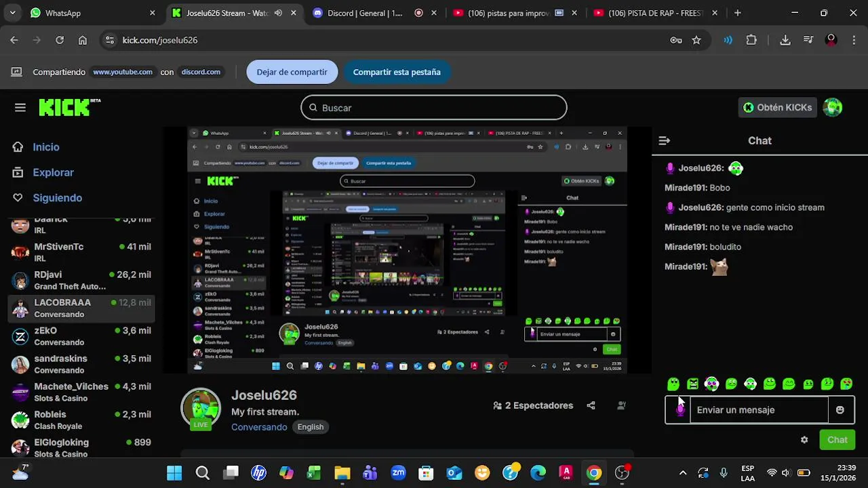Open the Chrome profile picture button
The height and width of the screenshot is (488, 868).
coord(831,40)
